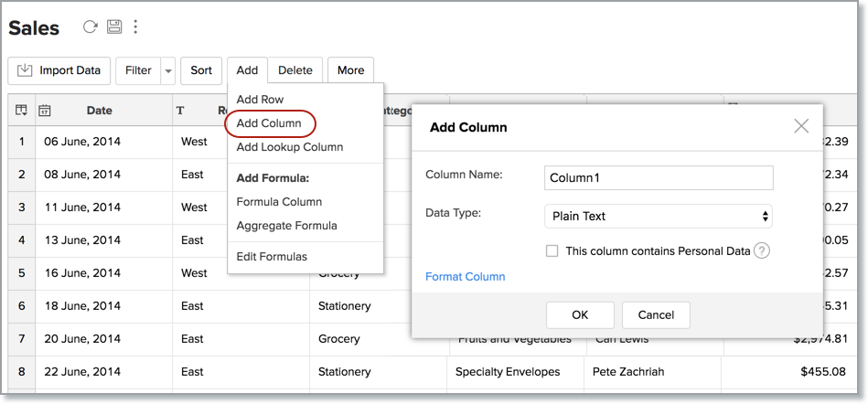Click the Column Name input field
The width and height of the screenshot is (868, 404).
coord(659,178)
